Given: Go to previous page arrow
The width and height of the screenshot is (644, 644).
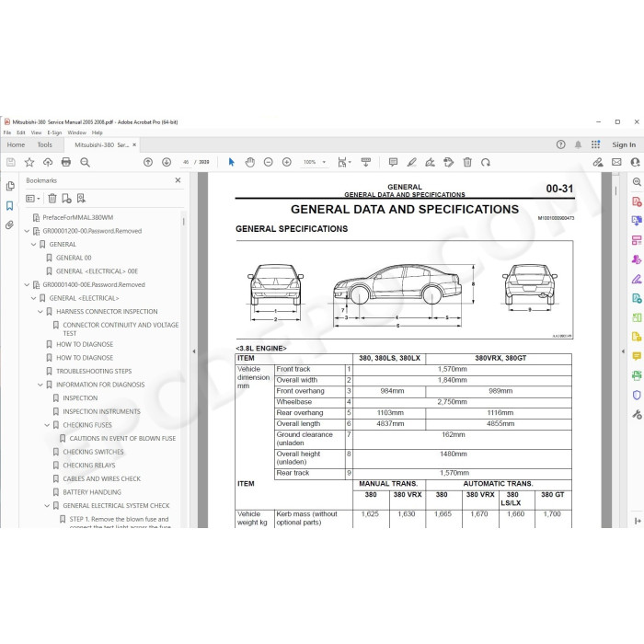Looking at the screenshot, I should pyautogui.click(x=148, y=162).
